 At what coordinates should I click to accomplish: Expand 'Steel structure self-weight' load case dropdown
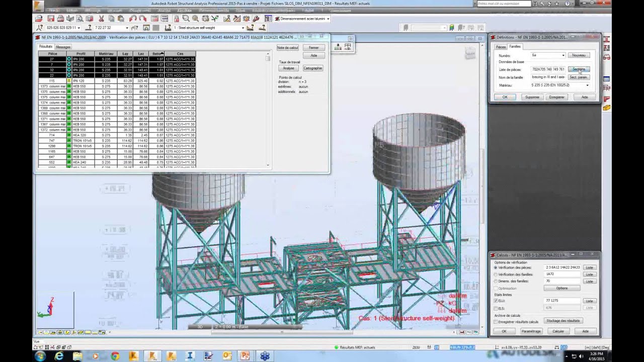click(x=243, y=28)
